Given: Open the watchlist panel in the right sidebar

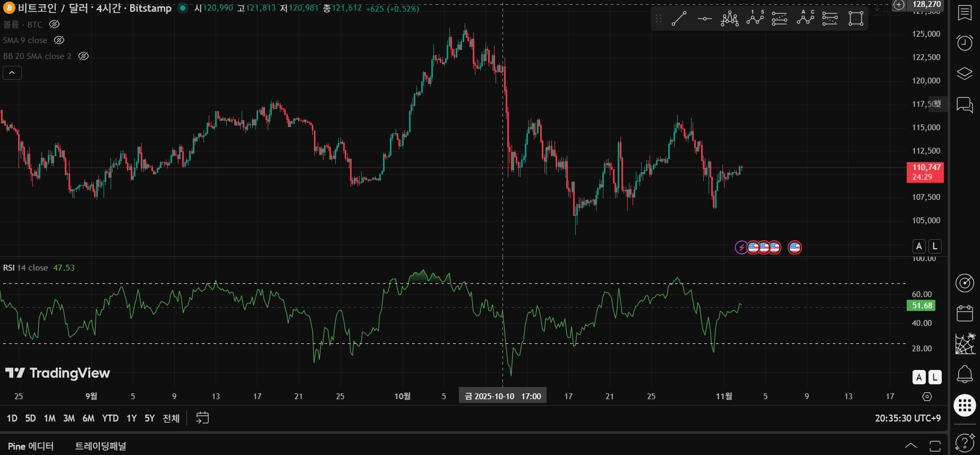Looking at the screenshot, I should (x=965, y=13).
